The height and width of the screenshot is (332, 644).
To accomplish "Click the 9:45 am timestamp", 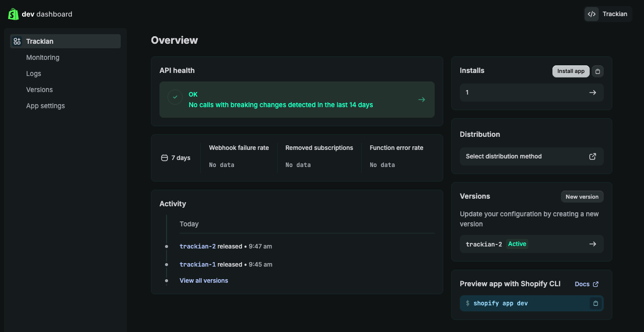I will pos(260,265).
